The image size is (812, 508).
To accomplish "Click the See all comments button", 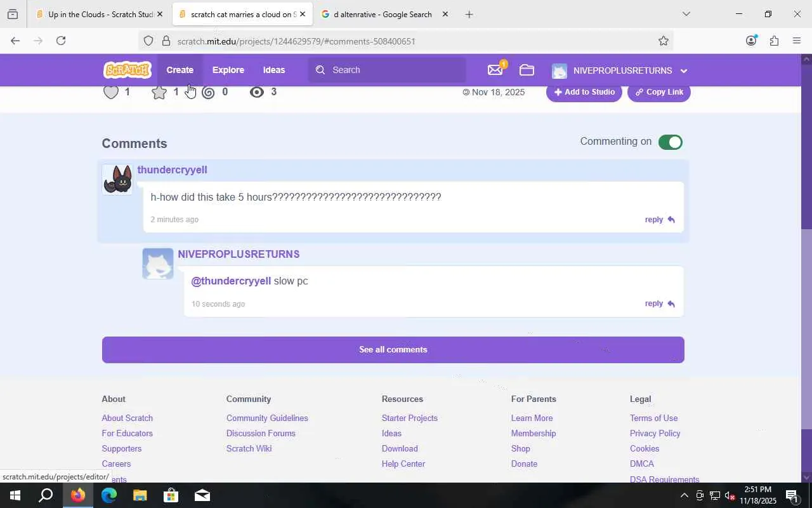I will pos(393,350).
